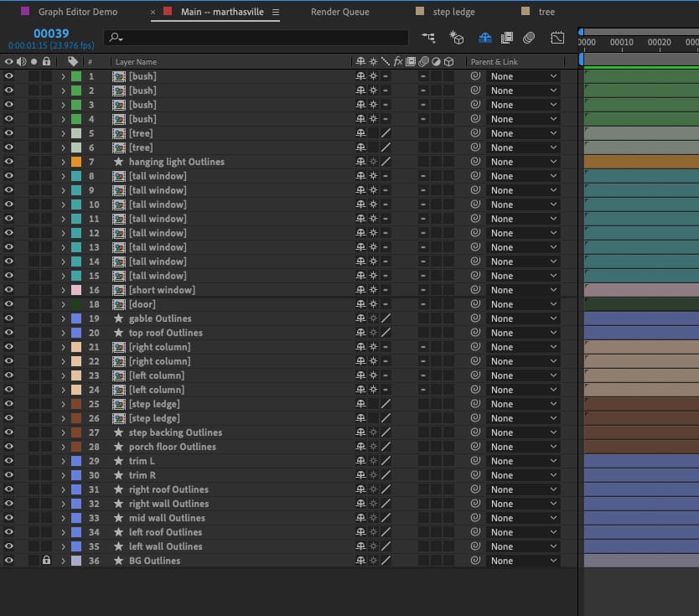Click orange label swatch of hanging light Outlines
The height and width of the screenshot is (616, 699).
pos(76,162)
